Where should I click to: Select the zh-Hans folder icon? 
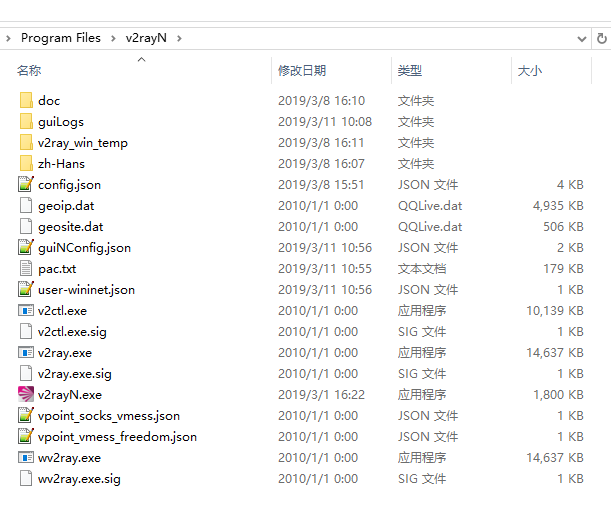pyautogui.click(x=26, y=164)
